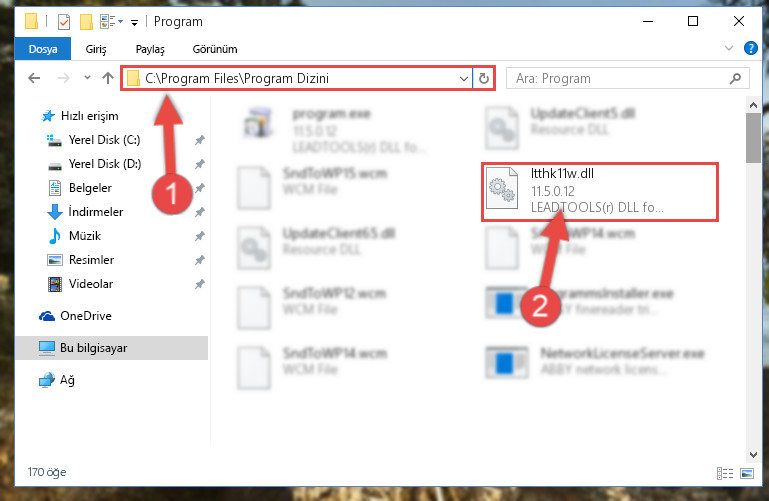The width and height of the screenshot is (769, 501).
Task: Click the Back navigation arrow
Action: coord(34,78)
